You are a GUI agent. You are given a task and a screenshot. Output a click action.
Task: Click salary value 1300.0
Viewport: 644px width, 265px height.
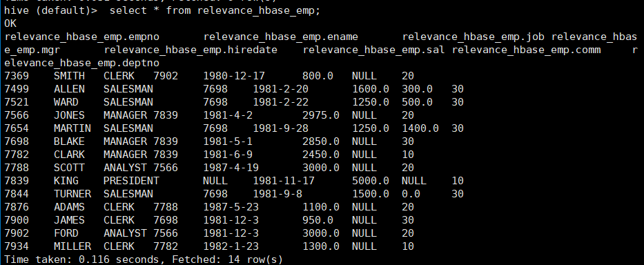[x=321, y=246]
